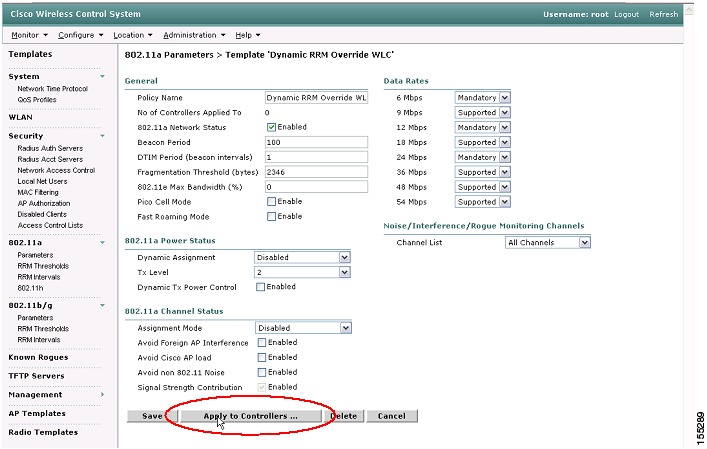Open the 24 Mbps data rate dropdown
The height and width of the screenshot is (449, 707).
click(482, 157)
